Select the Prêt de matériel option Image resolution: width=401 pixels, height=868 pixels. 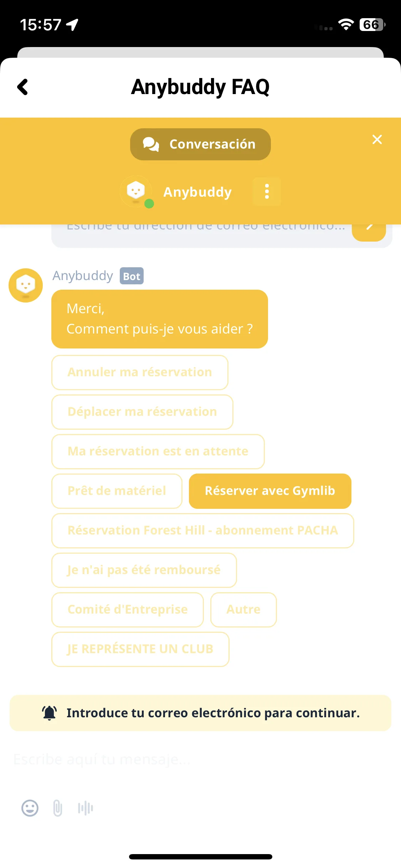click(x=117, y=491)
